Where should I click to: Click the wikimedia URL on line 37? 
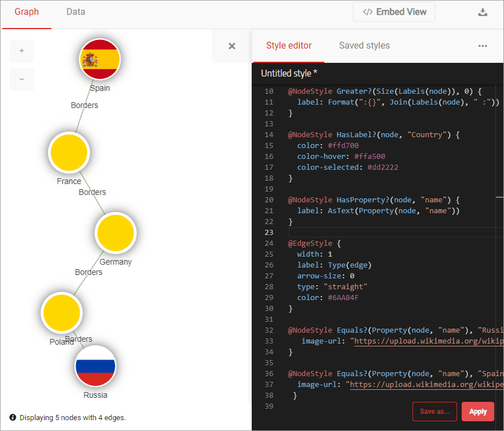point(427,385)
